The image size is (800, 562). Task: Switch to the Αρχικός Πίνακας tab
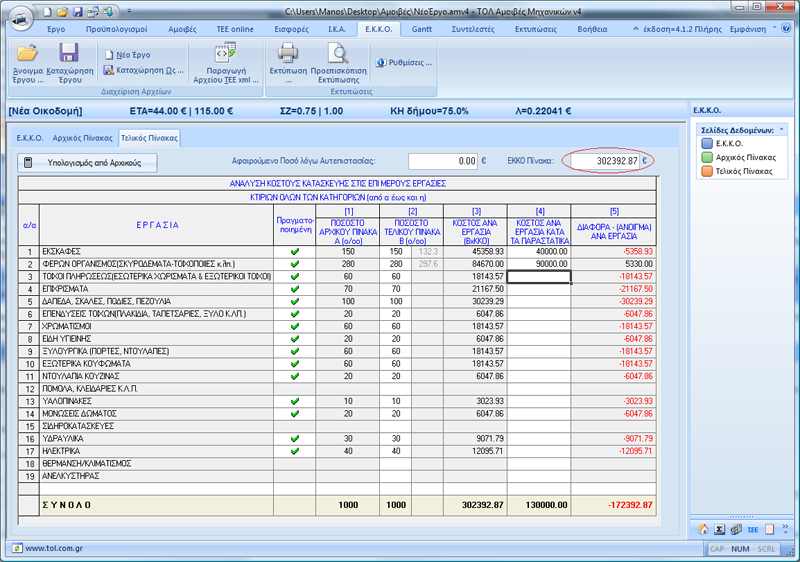pos(82,138)
